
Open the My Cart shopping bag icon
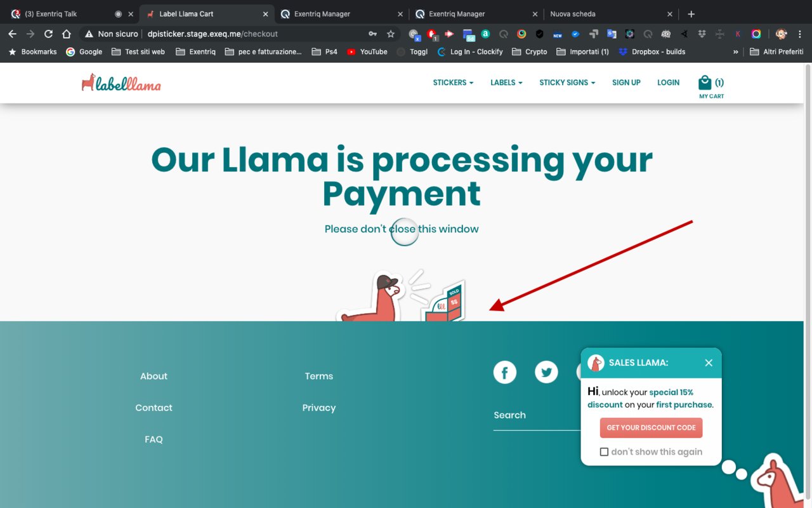pos(705,83)
